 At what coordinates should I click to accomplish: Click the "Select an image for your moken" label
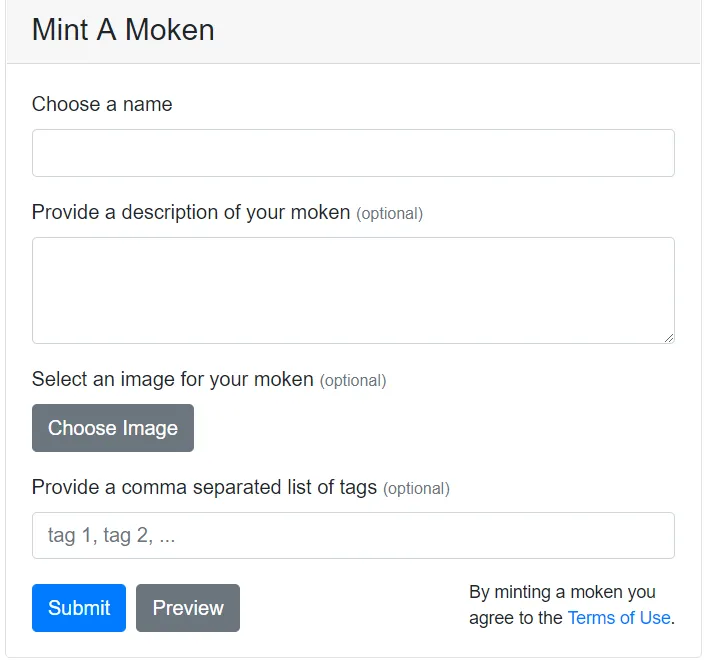coord(172,379)
